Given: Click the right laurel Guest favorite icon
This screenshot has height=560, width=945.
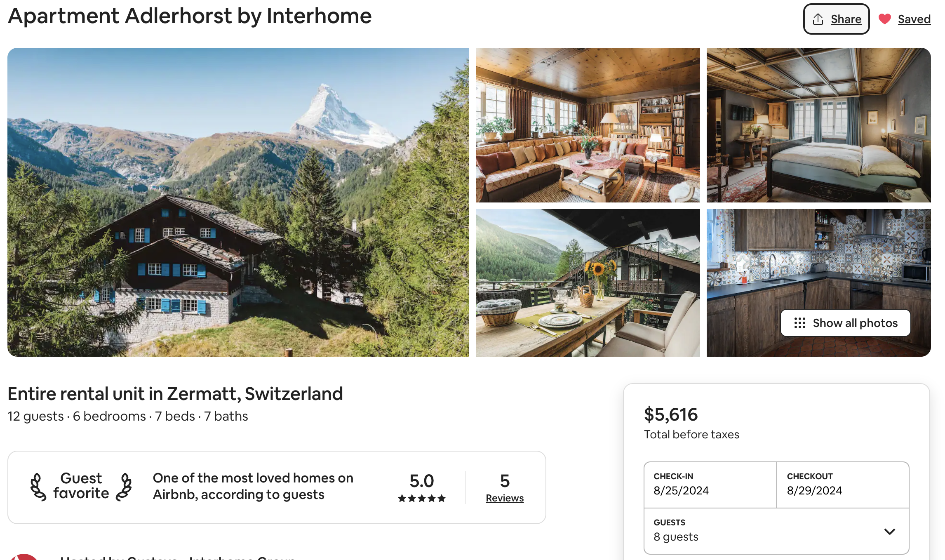Looking at the screenshot, I should pyautogui.click(x=124, y=487).
